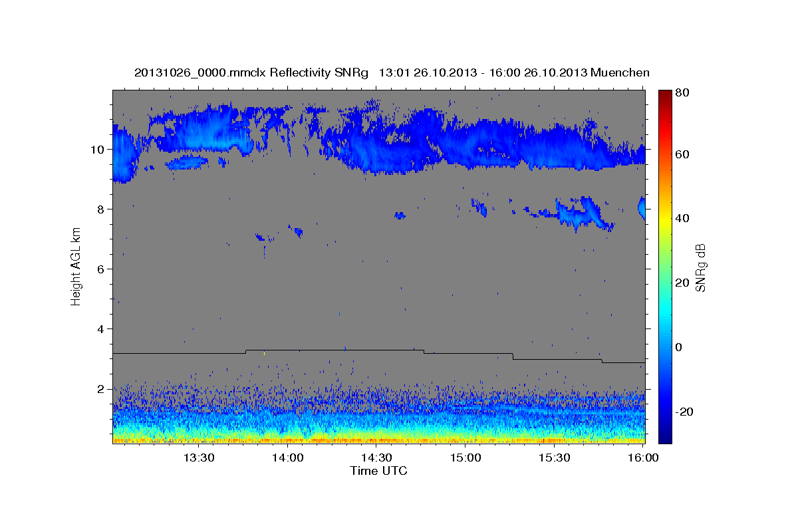Click the 'SNRg dB' colorbar label

(x=700, y=267)
